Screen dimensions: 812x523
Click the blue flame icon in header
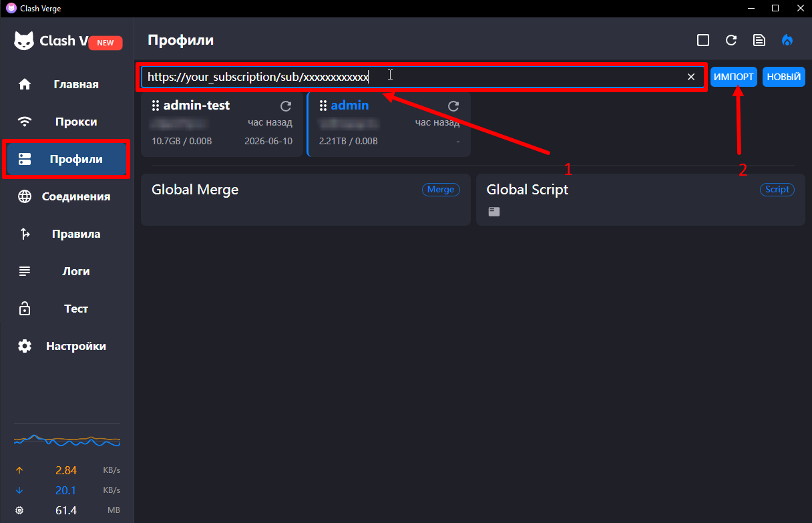point(787,40)
